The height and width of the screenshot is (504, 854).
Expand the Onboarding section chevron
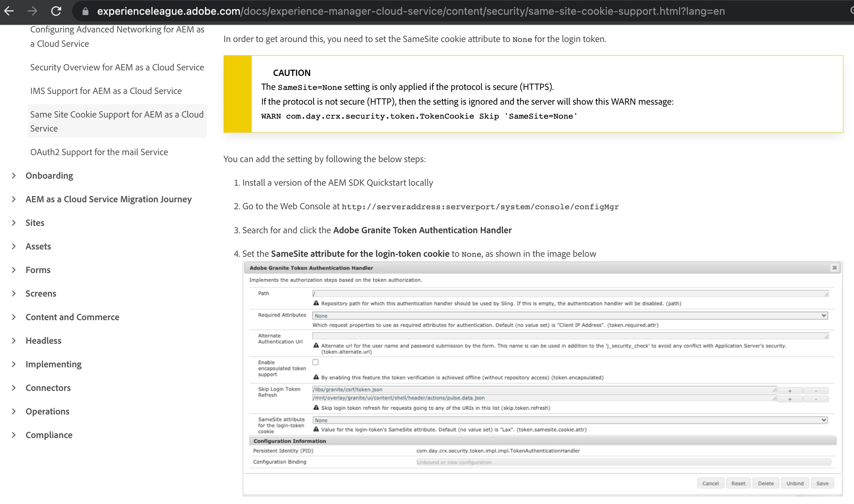coord(14,176)
